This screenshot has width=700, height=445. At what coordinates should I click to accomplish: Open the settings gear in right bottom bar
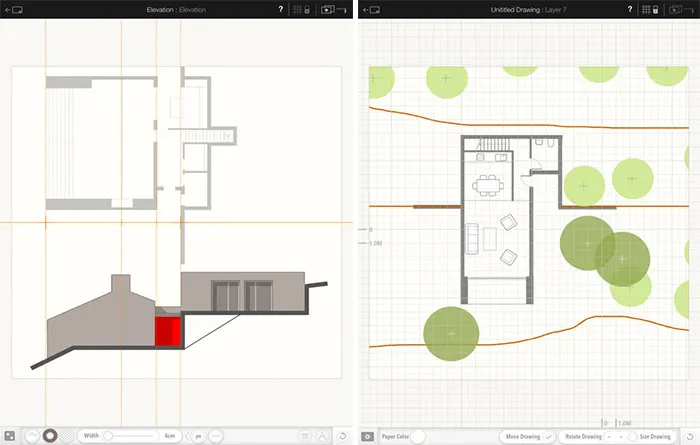pyautogui.click(x=367, y=436)
